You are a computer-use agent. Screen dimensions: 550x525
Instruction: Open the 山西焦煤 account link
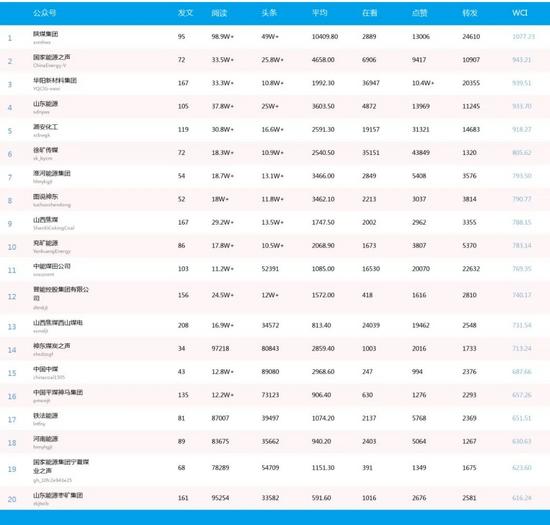point(45,220)
